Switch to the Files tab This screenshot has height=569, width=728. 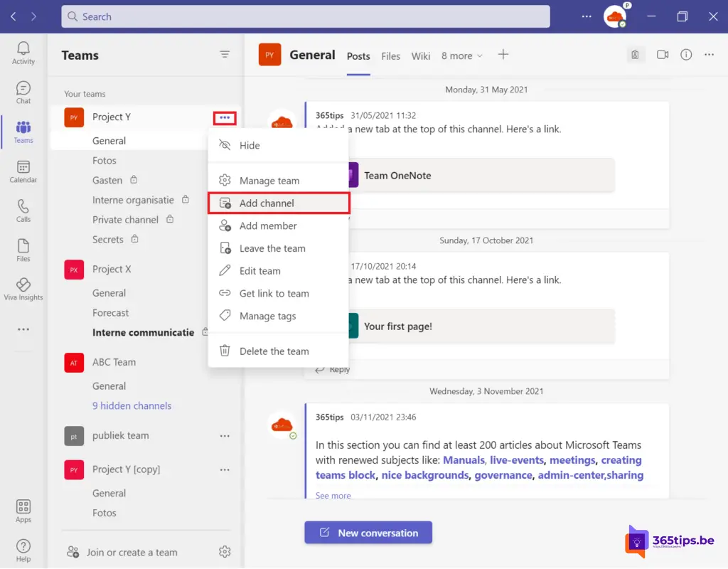390,56
